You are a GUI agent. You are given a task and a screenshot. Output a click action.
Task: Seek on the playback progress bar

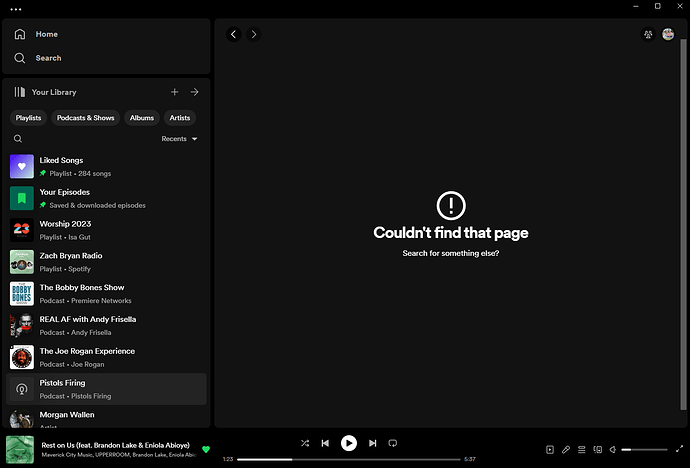coord(349,459)
